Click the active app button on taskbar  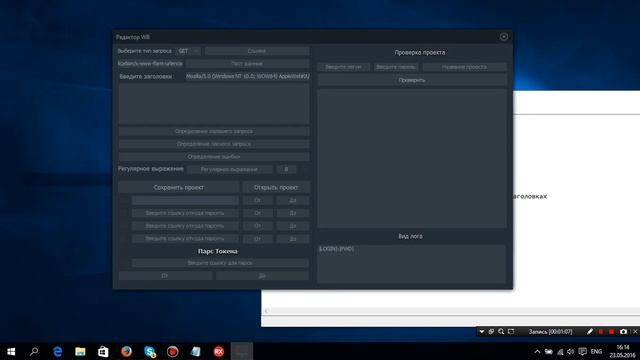click(242, 351)
